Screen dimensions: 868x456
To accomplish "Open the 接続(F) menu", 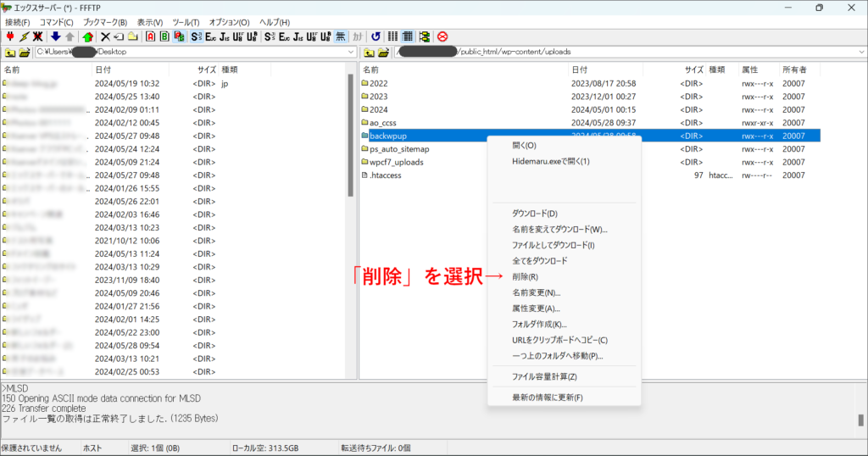I will tap(17, 22).
